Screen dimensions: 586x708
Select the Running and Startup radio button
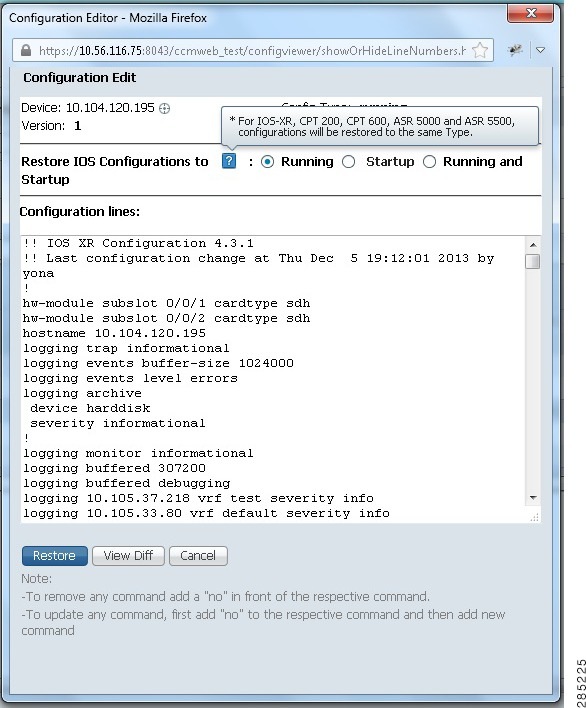429,162
